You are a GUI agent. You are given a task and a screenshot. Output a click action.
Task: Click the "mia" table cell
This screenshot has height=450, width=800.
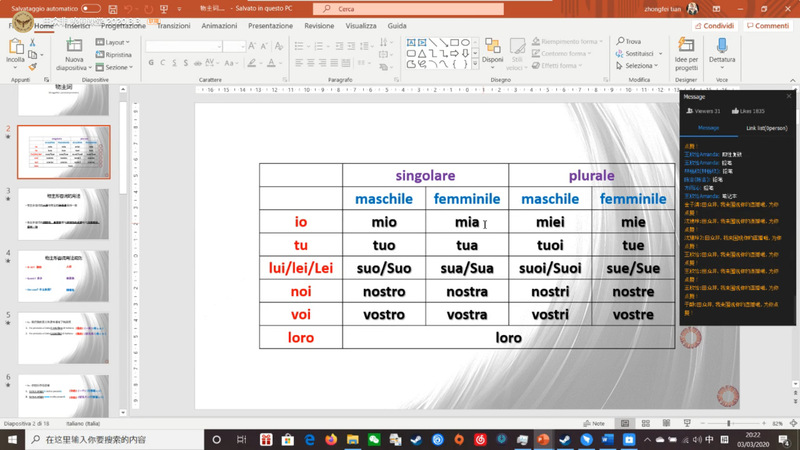point(467,222)
